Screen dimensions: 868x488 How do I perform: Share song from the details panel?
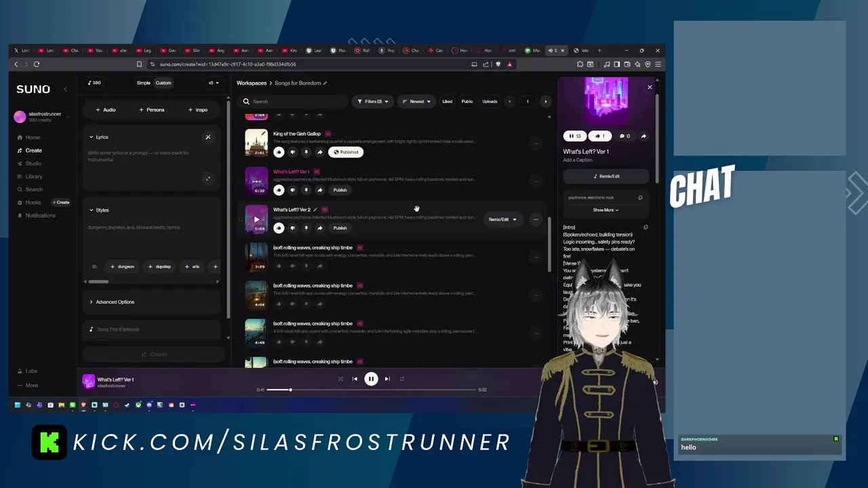pyautogui.click(x=644, y=136)
